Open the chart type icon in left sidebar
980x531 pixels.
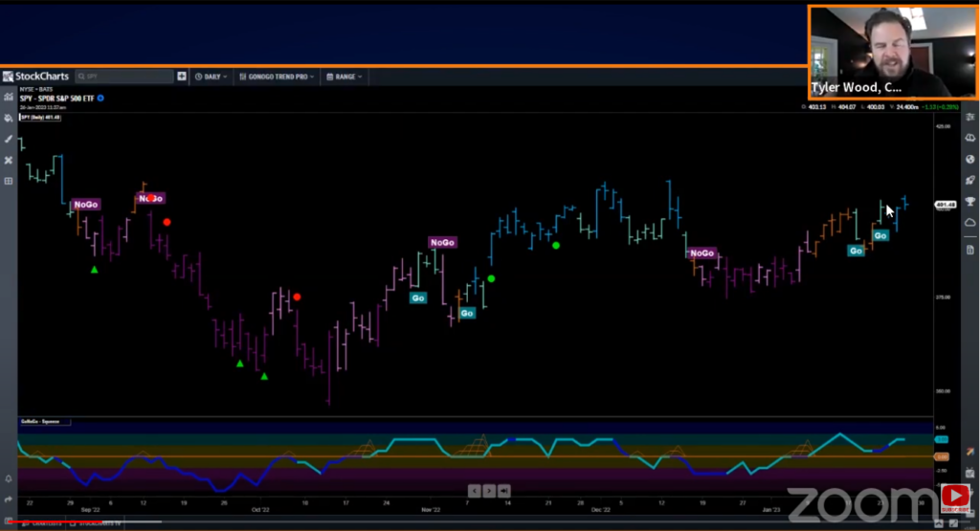coord(8,97)
